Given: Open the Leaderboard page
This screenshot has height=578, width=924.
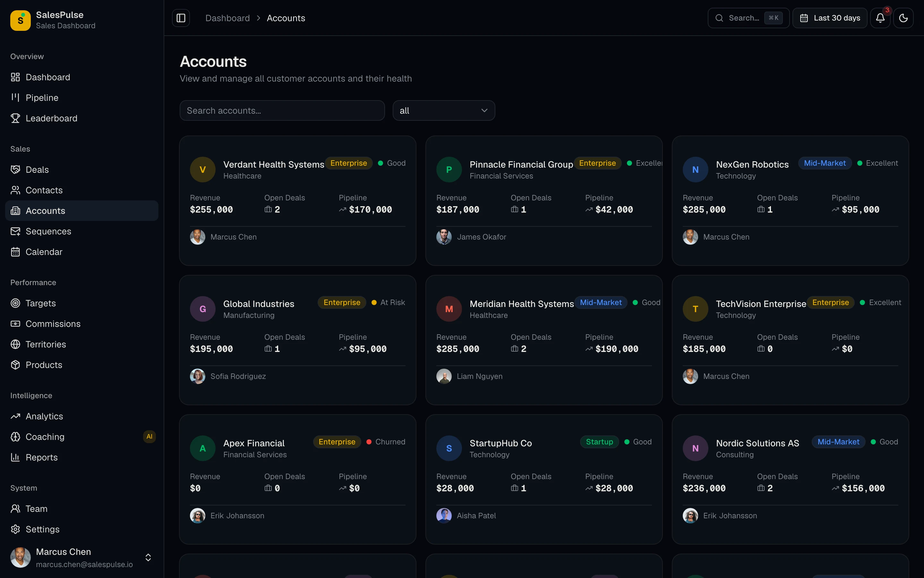Looking at the screenshot, I should pos(82,118).
